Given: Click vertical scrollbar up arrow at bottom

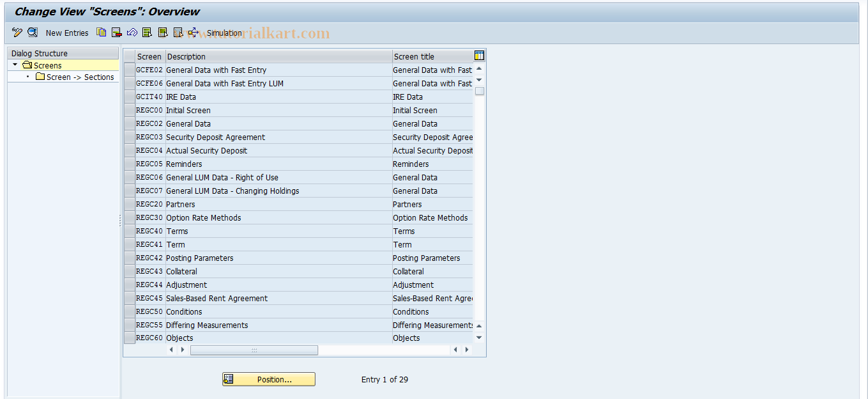Looking at the screenshot, I should [x=479, y=326].
